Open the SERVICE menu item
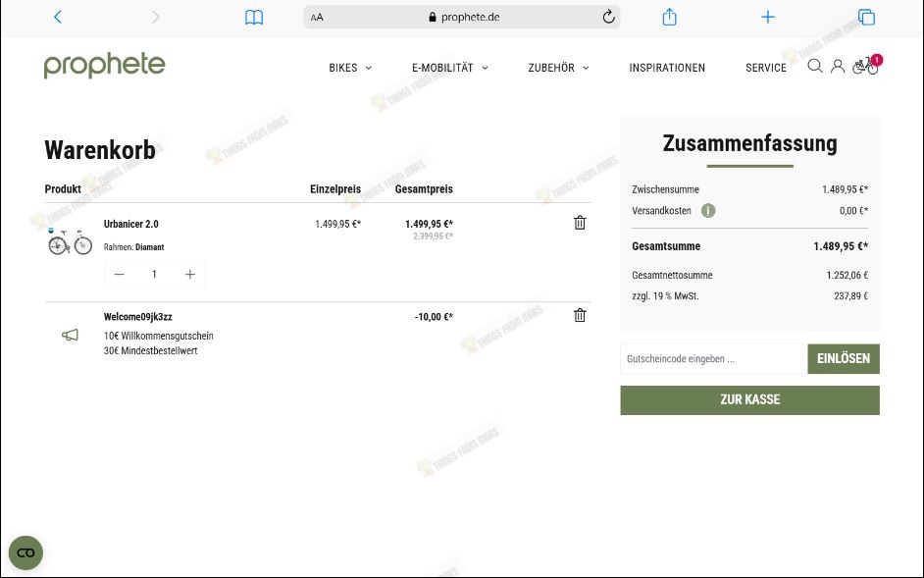 point(766,68)
